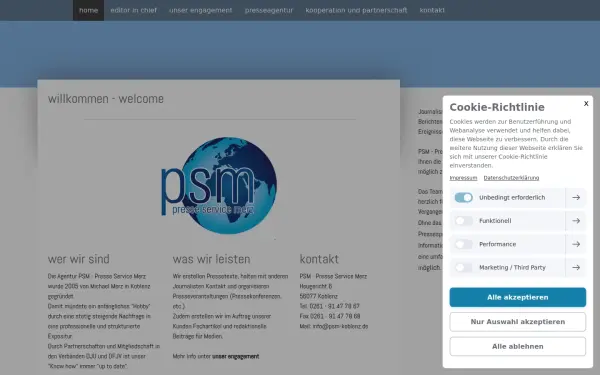Open kooperation und partnerschaft menu item
The image size is (600, 375).
click(356, 10)
